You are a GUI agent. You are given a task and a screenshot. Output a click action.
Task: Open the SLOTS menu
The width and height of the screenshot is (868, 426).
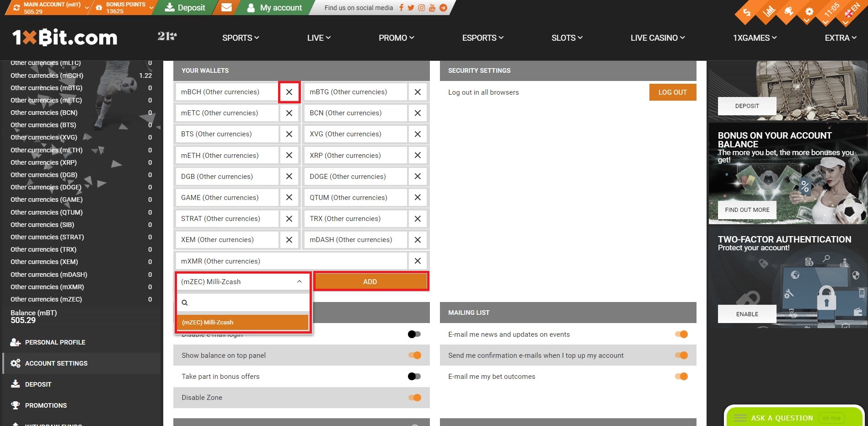567,38
